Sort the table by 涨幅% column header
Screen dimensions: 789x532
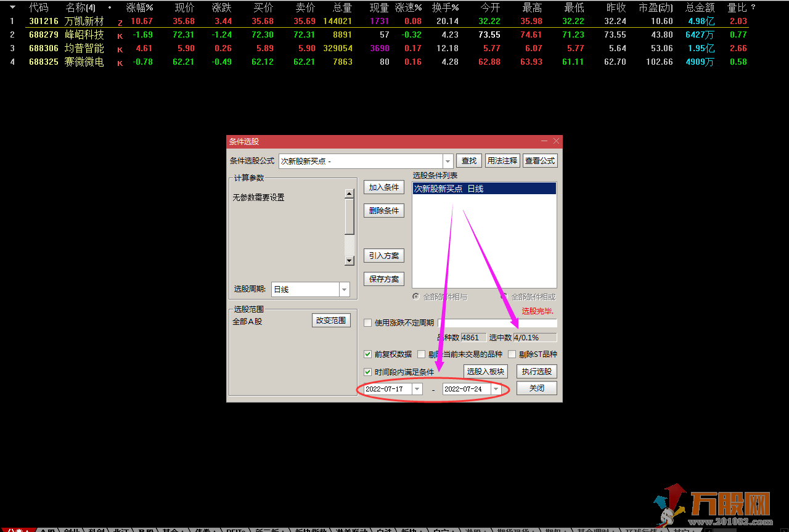click(140, 7)
